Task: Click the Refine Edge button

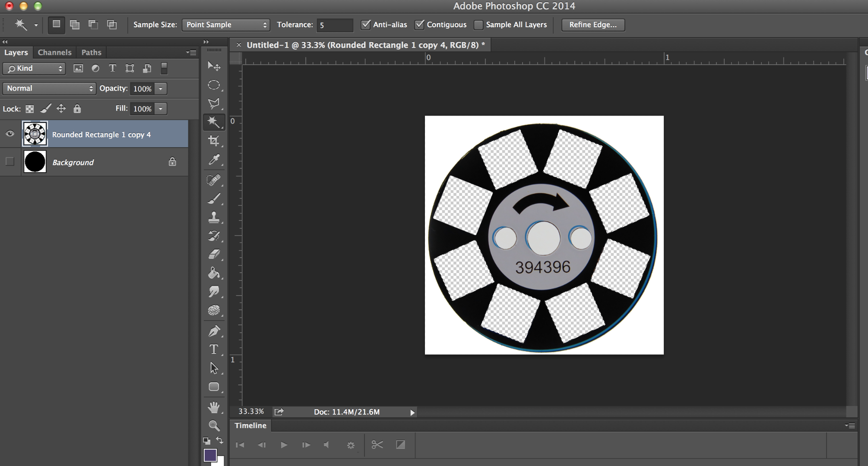Action: click(x=592, y=25)
